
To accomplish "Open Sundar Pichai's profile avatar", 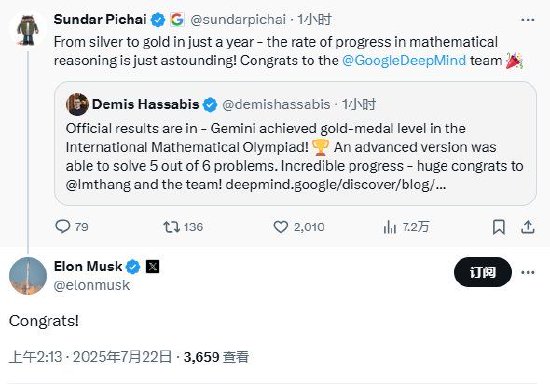I will tap(28, 29).
